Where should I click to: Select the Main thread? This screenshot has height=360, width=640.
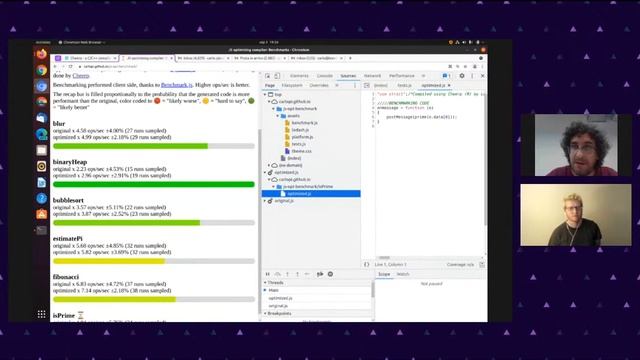(x=273, y=290)
